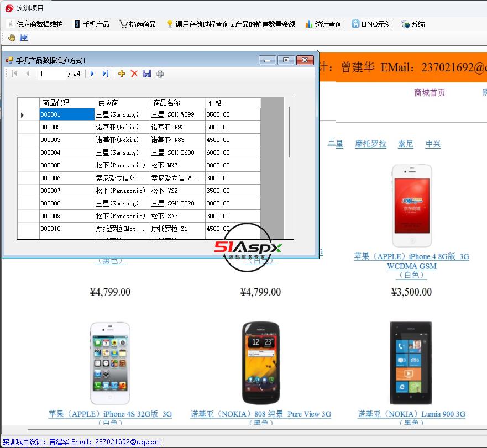The height and width of the screenshot is (448, 487).
Task: Click product name 松下 SA7
Action: click(x=177, y=217)
